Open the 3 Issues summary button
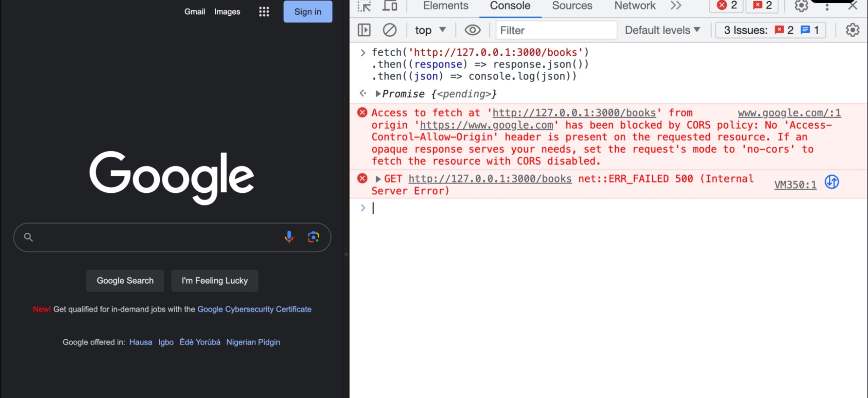The width and height of the screenshot is (868, 398). coord(771,30)
